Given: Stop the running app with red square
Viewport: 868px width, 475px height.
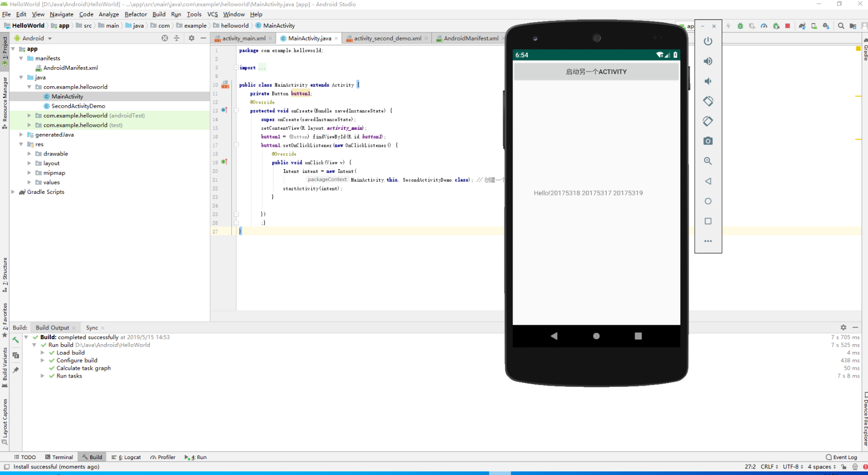Looking at the screenshot, I should [x=787, y=26].
